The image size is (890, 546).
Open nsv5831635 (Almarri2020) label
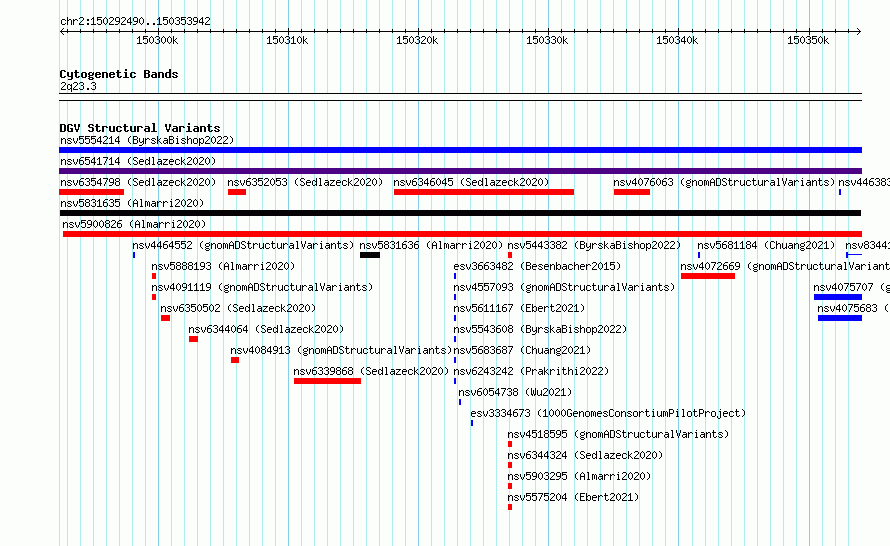(132, 203)
